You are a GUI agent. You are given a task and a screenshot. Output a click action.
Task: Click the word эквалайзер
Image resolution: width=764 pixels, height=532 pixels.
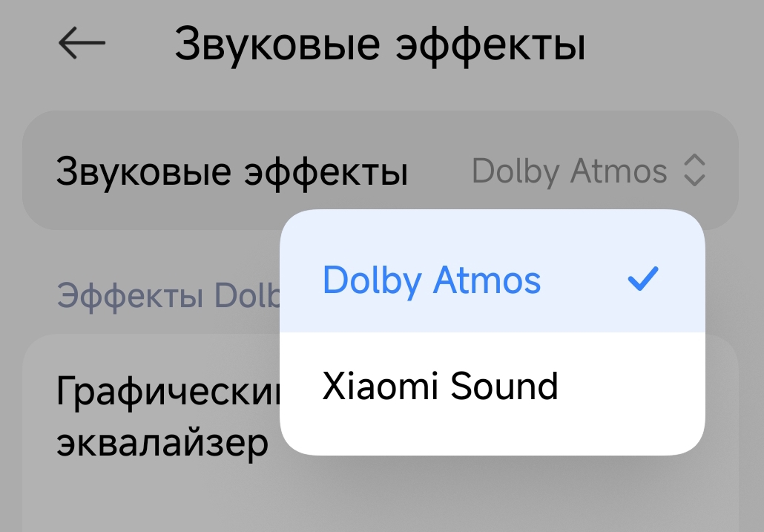[162, 443]
